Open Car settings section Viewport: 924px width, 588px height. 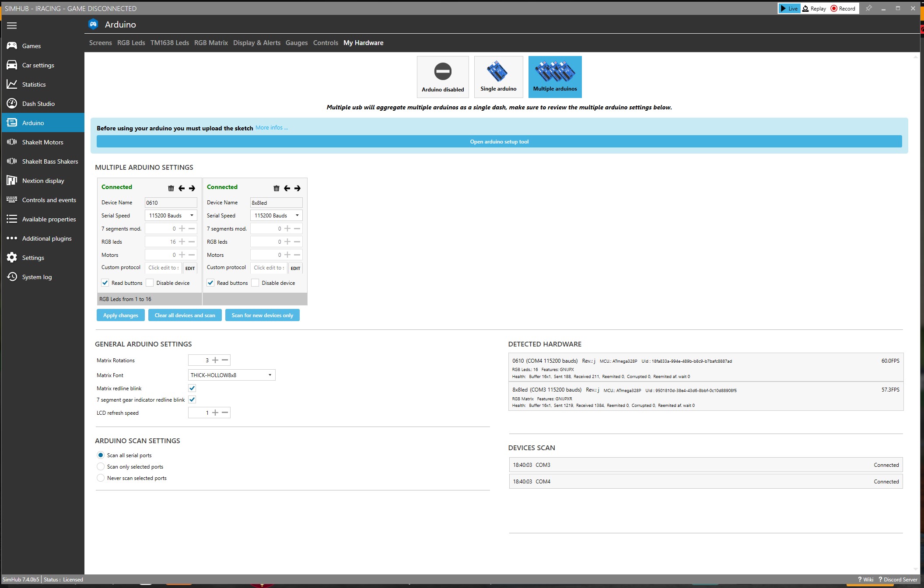[x=42, y=65]
